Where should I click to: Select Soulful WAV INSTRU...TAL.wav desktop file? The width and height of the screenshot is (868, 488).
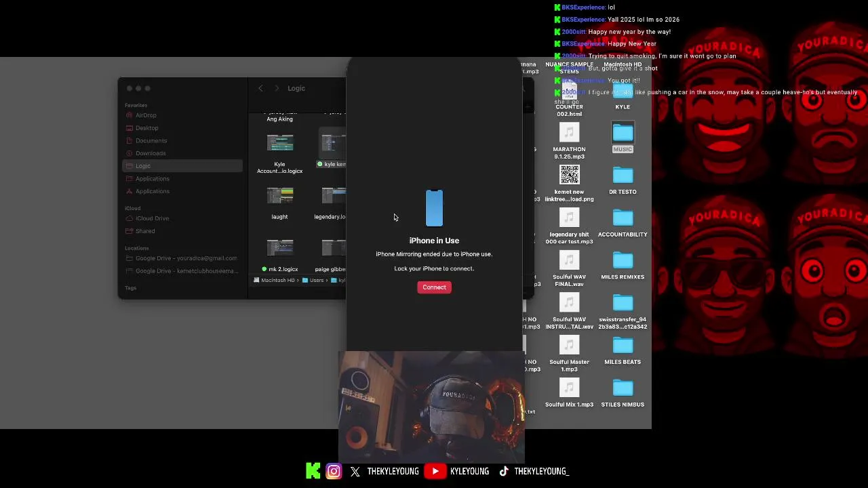tap(570, 312)
